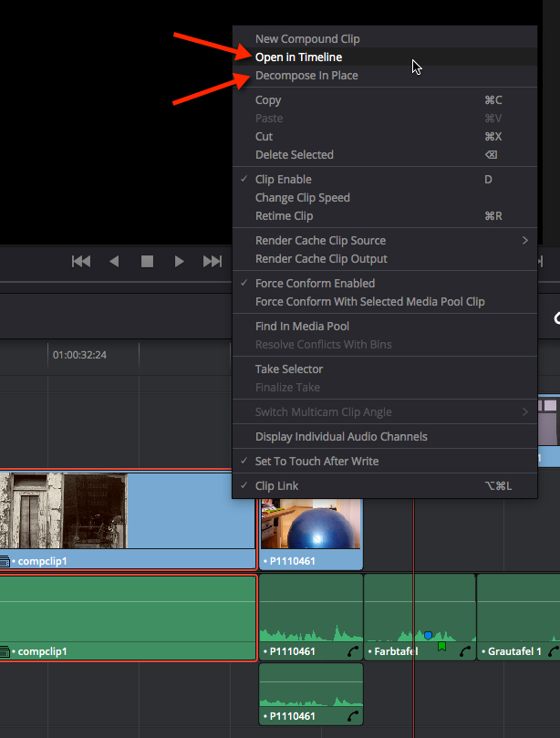Click the go to first frame button
The width and height of the screenshot is (560, 738).
pyautogui.click(x=81, y=262)
